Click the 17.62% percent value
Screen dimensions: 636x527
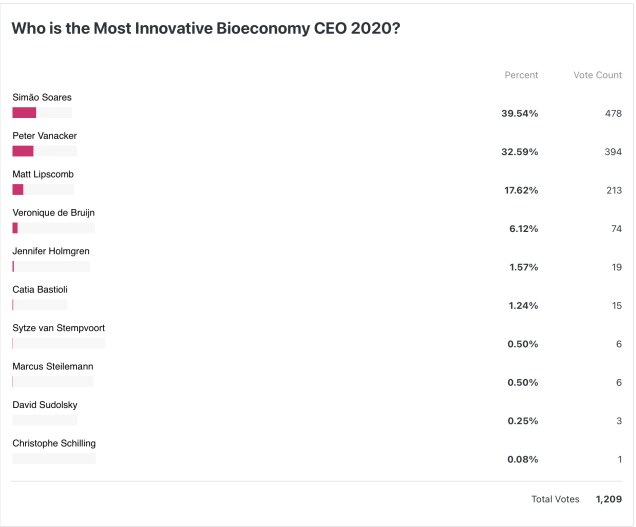click(x=519, y=190)
